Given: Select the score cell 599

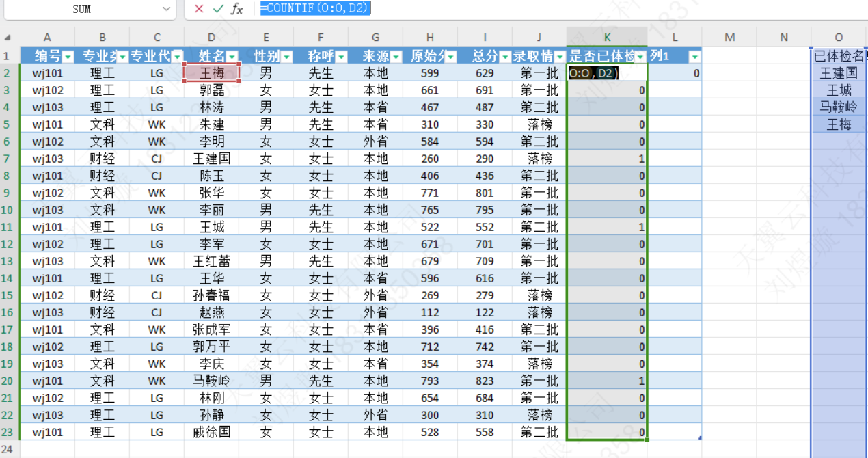Looking at the screenshot, I should 430,73.
